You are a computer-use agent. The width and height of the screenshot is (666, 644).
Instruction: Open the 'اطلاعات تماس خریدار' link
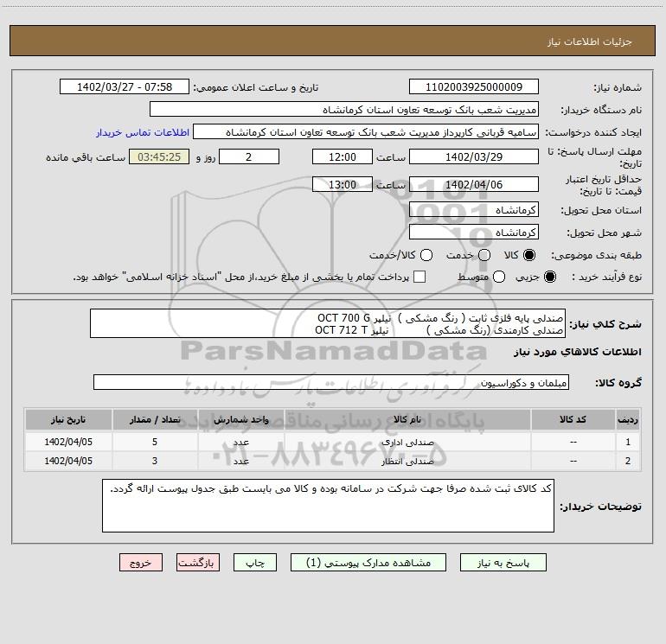[x=143, y=132]
